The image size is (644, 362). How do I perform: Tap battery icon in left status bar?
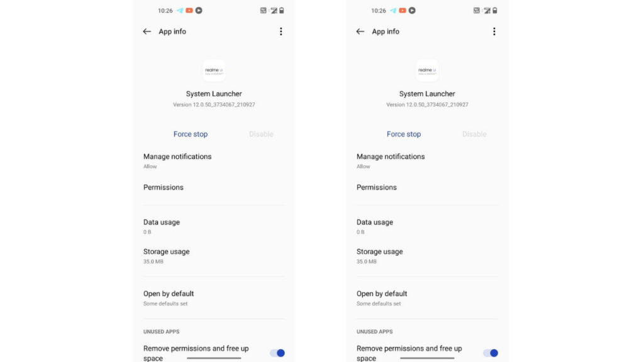pos(282,11)
